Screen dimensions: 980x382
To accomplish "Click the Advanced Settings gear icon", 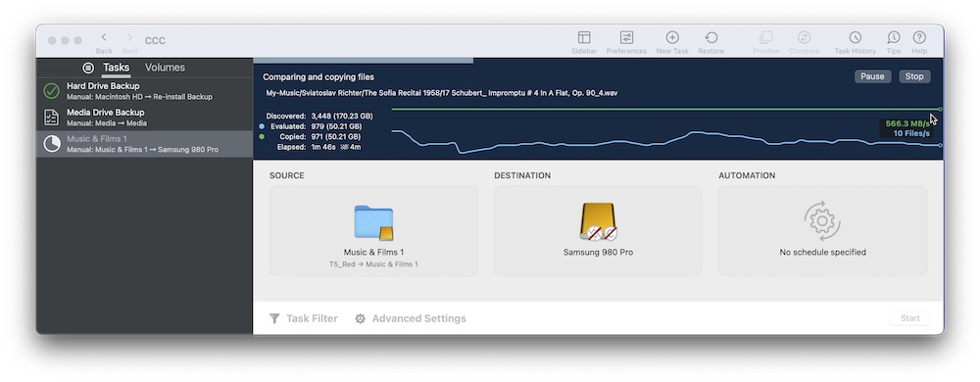I will (x=360, y=318).
